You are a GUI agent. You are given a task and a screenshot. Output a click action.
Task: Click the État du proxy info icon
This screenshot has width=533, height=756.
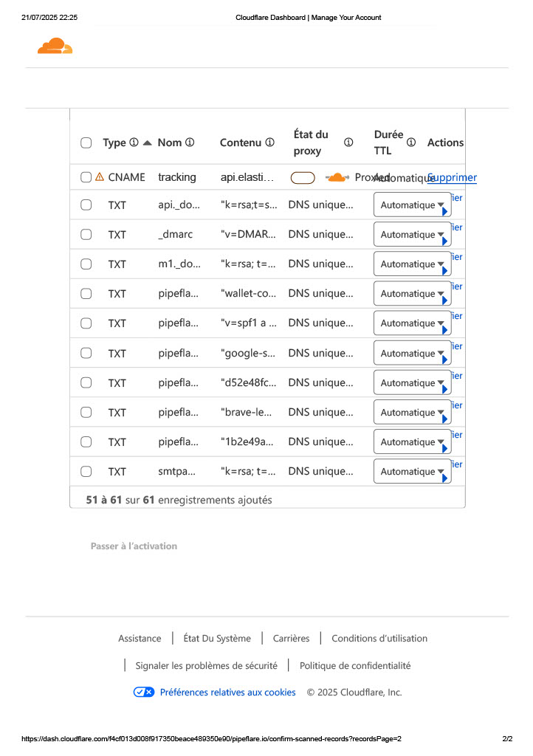click(x=348, y=142)
